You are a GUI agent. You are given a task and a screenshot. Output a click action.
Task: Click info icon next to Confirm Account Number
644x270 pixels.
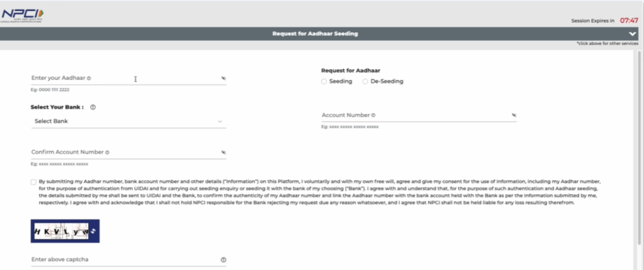tap(107, 152)
